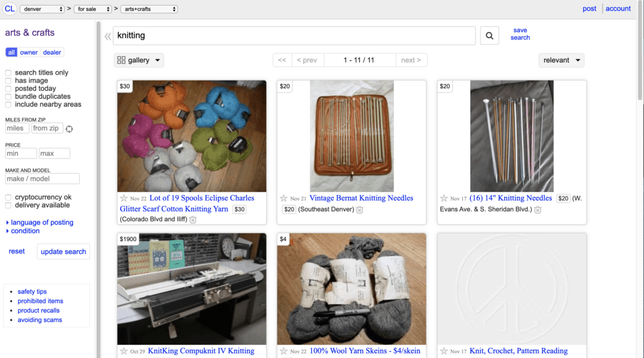644x358 pixels.
Task: Favorite the Lot of 19 Spools listing star
Action: point(124,198)
